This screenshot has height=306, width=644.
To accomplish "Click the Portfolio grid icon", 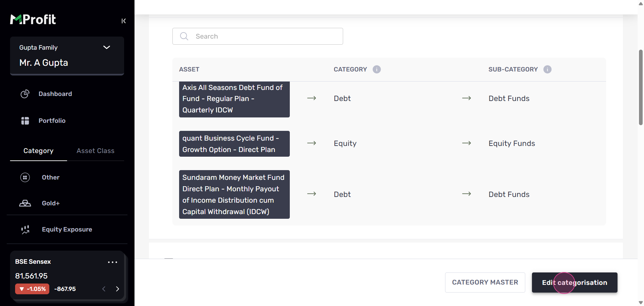I will click(25, 121).
